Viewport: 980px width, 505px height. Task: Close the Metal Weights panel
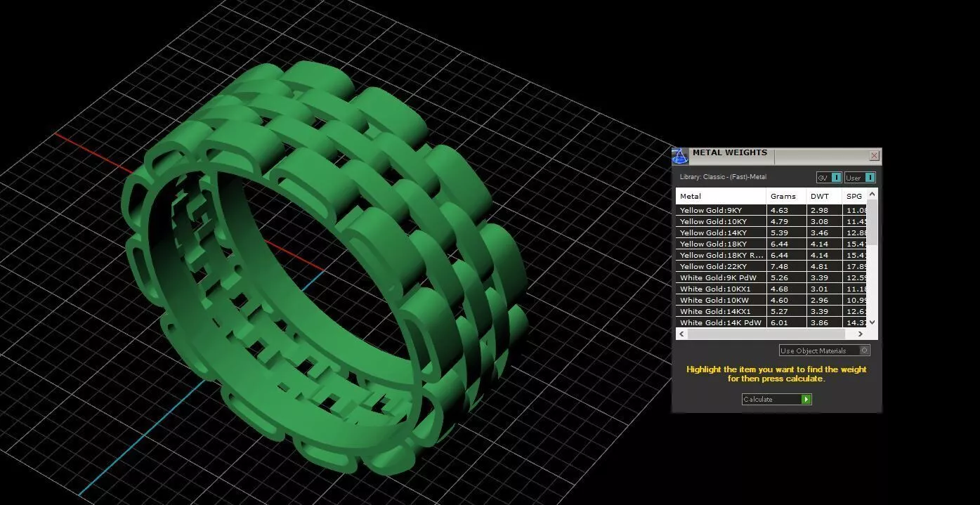tap(874, 156)
